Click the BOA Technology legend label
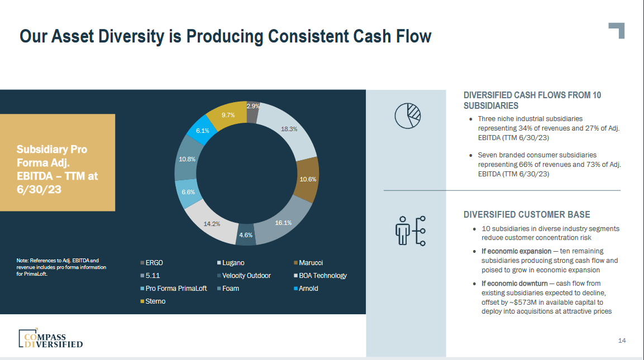The width and height of the screenshot is (644, 360). point(322,275)
